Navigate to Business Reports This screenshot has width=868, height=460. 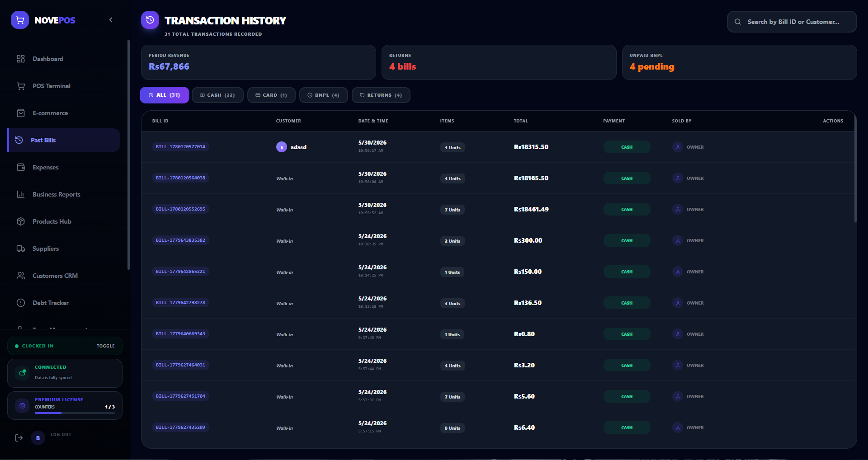point(64,194)
